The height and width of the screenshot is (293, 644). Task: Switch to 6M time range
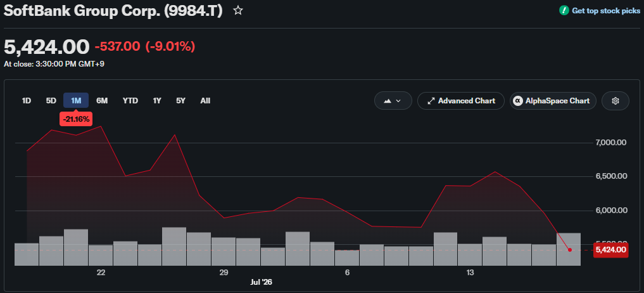(x=102, y=101)
